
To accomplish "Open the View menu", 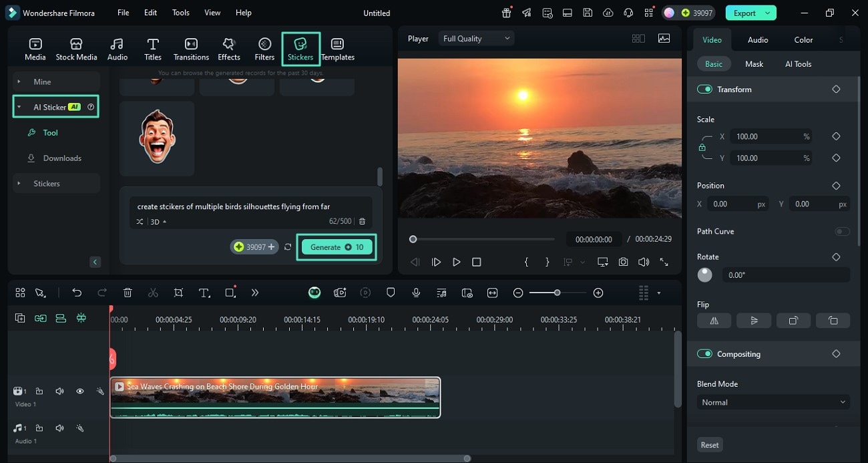I will pos(212,13).
